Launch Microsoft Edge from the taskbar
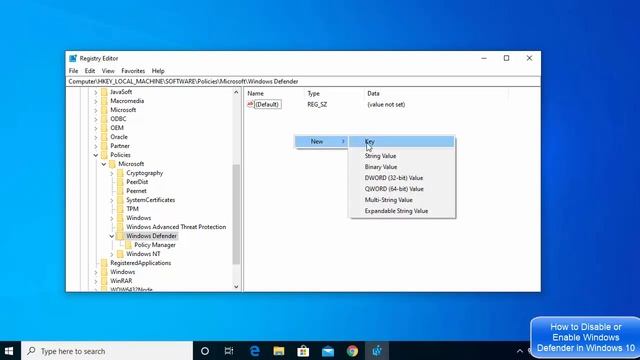640x360 pixels. (255, 351)
